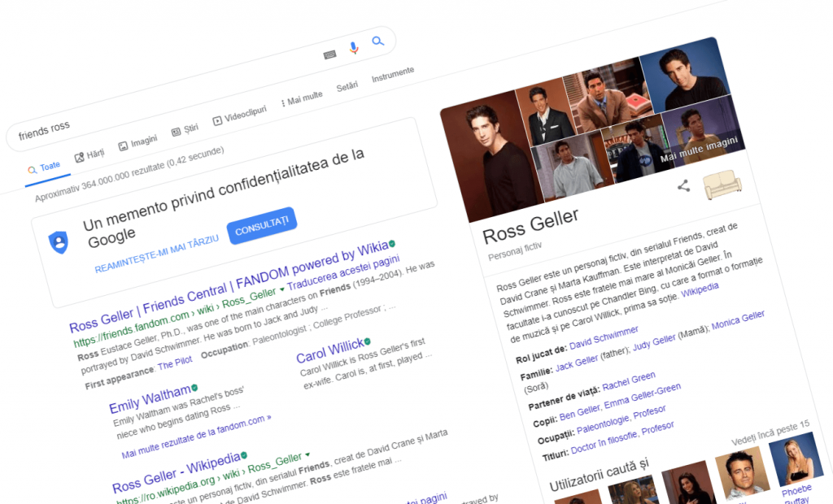The width and height of the screenshot is (833, 504).
Task: Switch to the Hărți tab
Action: click(x=89, y=155)
